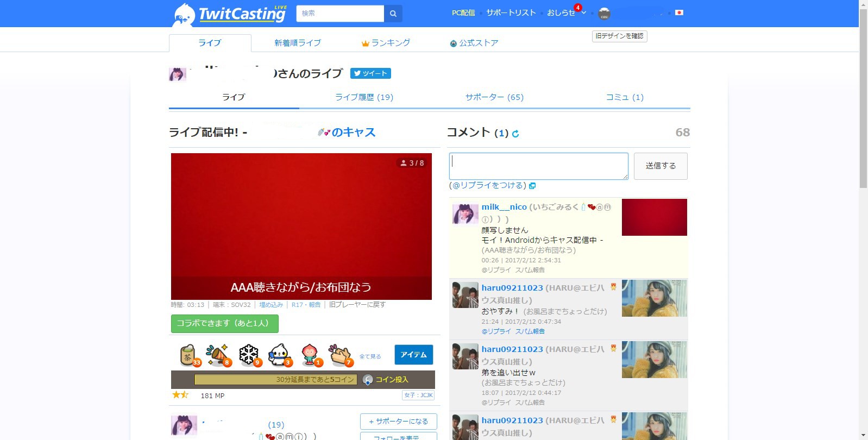Click @リプライをつける link
The image size is (868, 440).
[x=488, y=185]
